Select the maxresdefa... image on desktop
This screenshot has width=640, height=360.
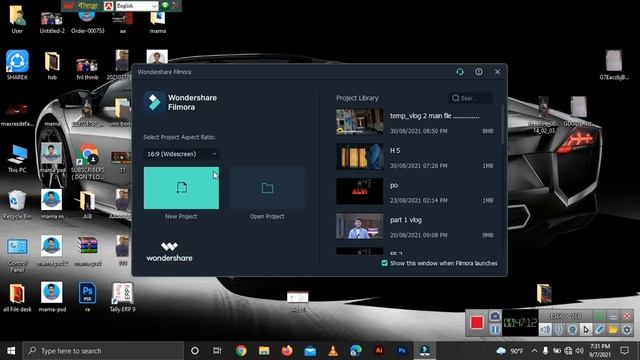(17, 114)
